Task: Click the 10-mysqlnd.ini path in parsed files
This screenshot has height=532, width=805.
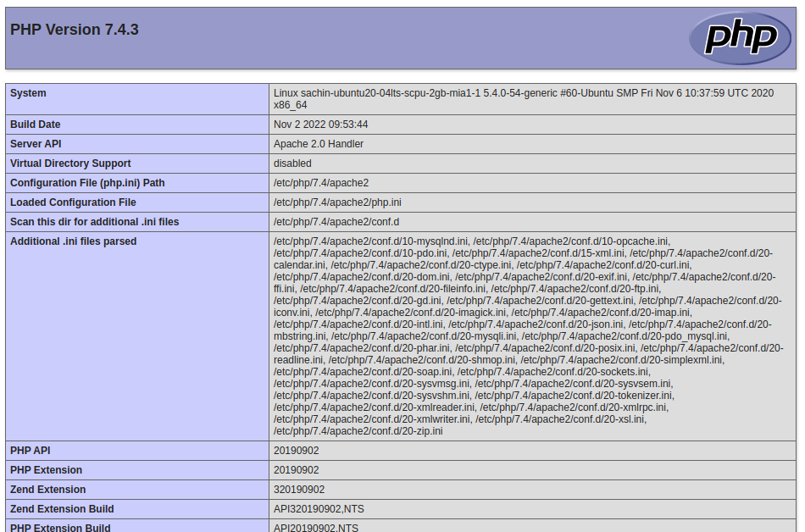Action: click(370, 241)
